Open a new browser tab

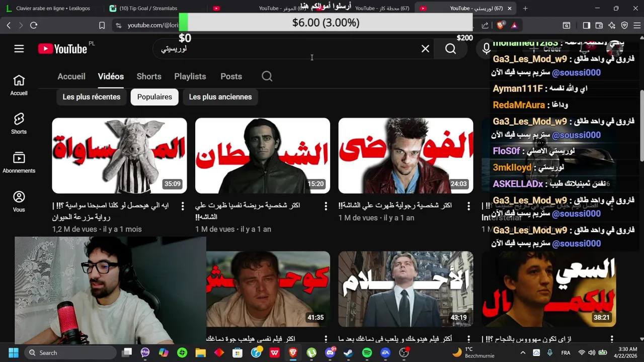click(x=525, y=8)
